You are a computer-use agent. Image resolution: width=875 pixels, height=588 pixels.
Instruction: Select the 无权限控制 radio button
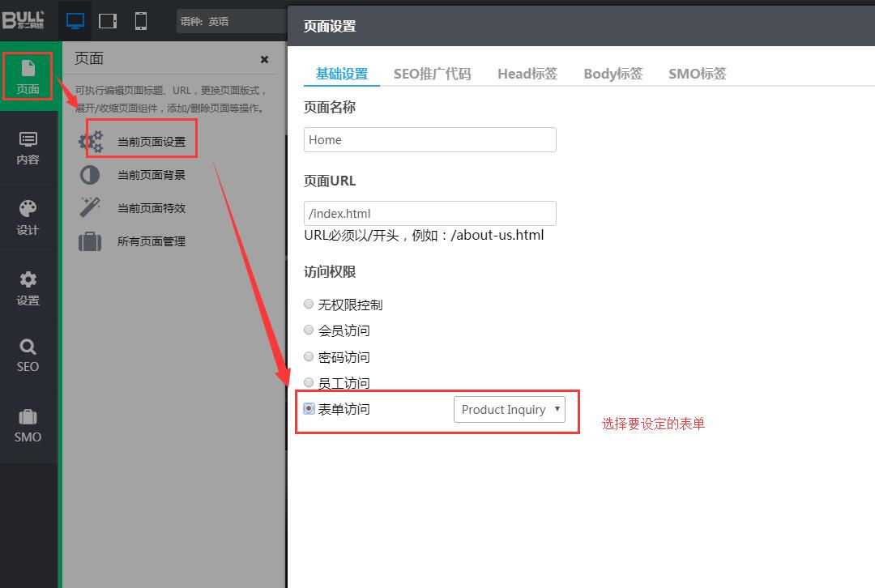pyautogui.click(x=309, y=304)
